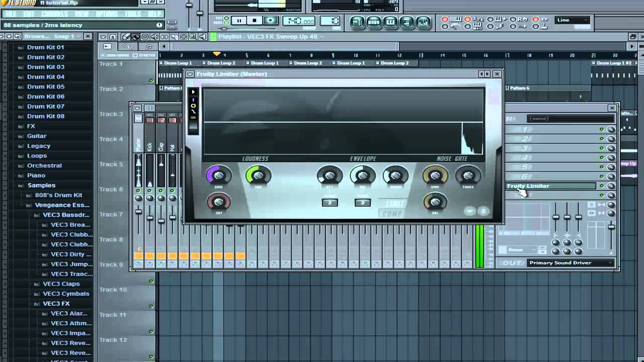Toggle Track 1 mute LED in playlist
This screenshot has width=644, height=362.
[x=151, y=80]
